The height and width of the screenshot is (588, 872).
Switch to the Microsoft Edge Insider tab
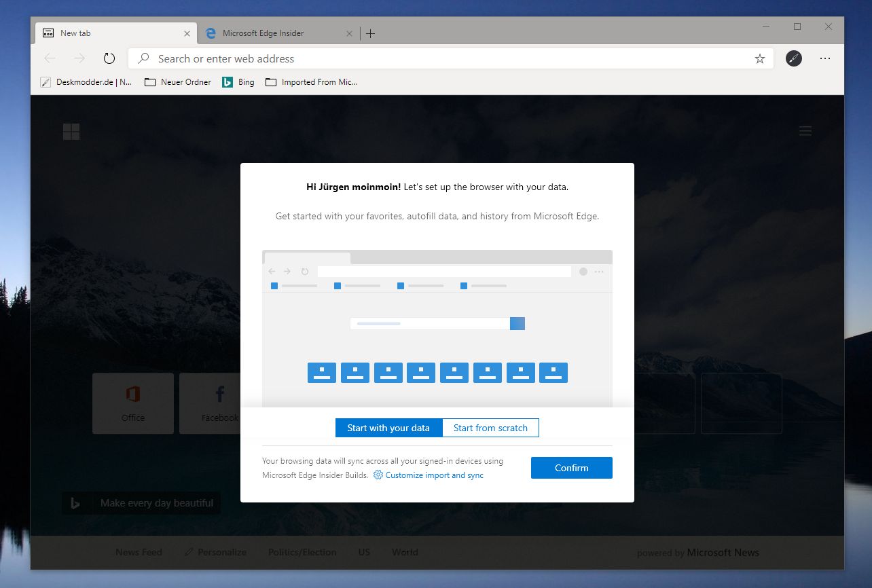click(278, 33)
